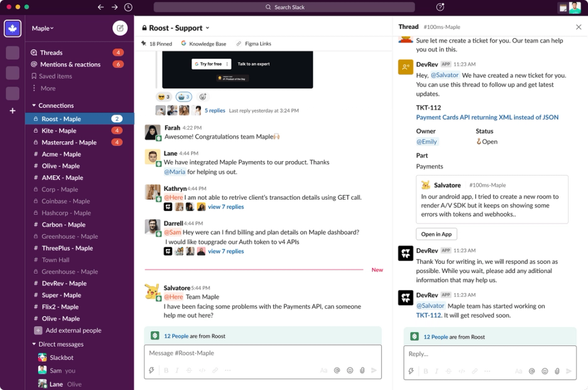Open the 18 Pinned tab
Viewport: 588px width, 390px height.
tap(156, 44)
